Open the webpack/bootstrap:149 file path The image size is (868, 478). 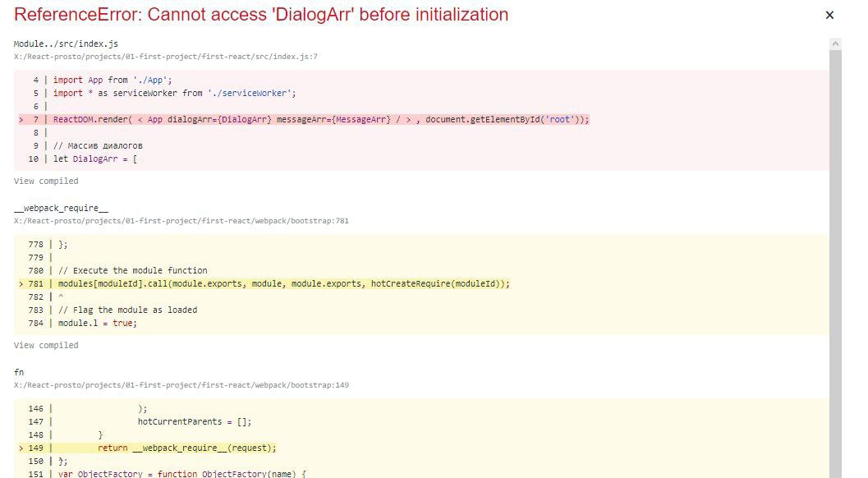pos(181,385)
